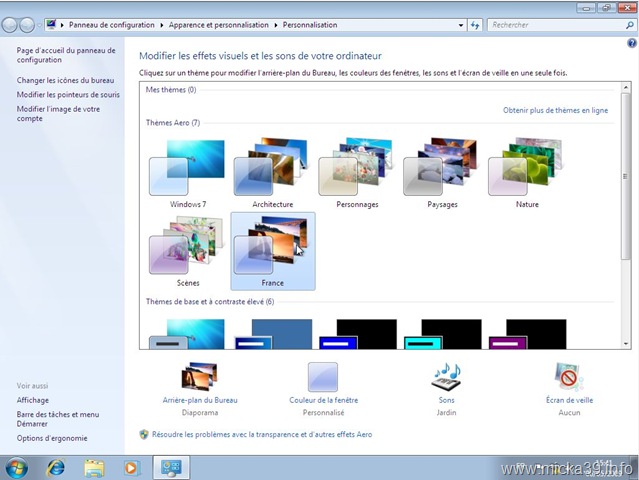Open the Écran de veille icon
This screenshot has width=639, height=480.
click(569, 377)
